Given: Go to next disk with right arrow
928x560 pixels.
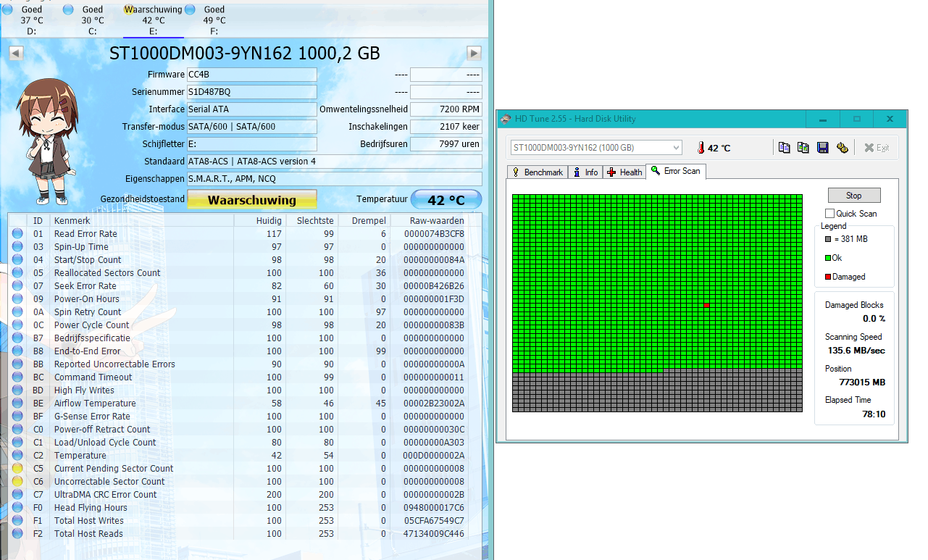Looking at the screenshot, I should coord(474,53).
